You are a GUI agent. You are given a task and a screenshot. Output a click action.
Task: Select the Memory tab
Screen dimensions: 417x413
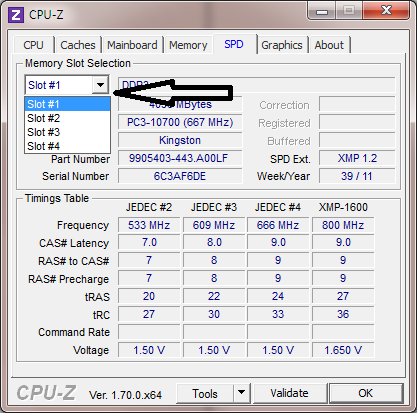188,45
